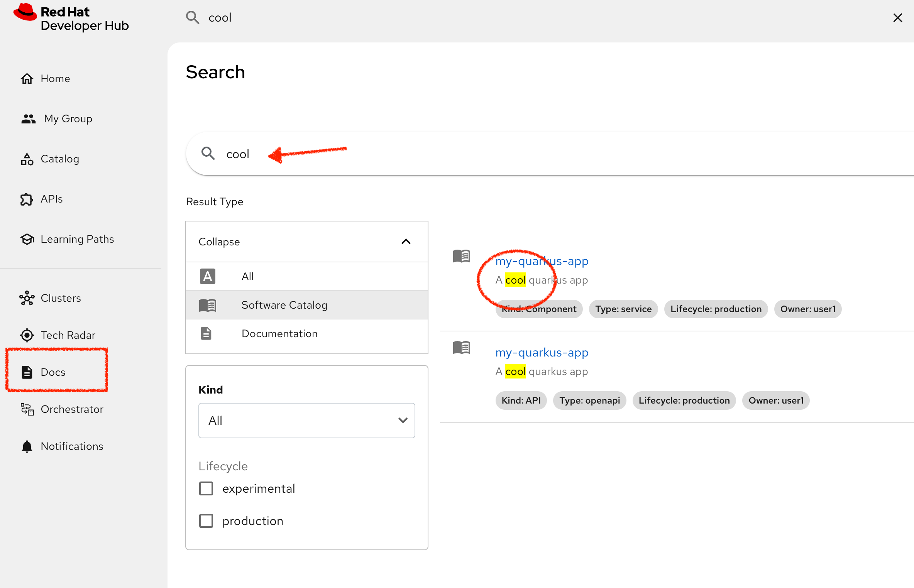Open the Docs section from the sidebar
This screenshot has width=914, height=588.
(52, 372)
